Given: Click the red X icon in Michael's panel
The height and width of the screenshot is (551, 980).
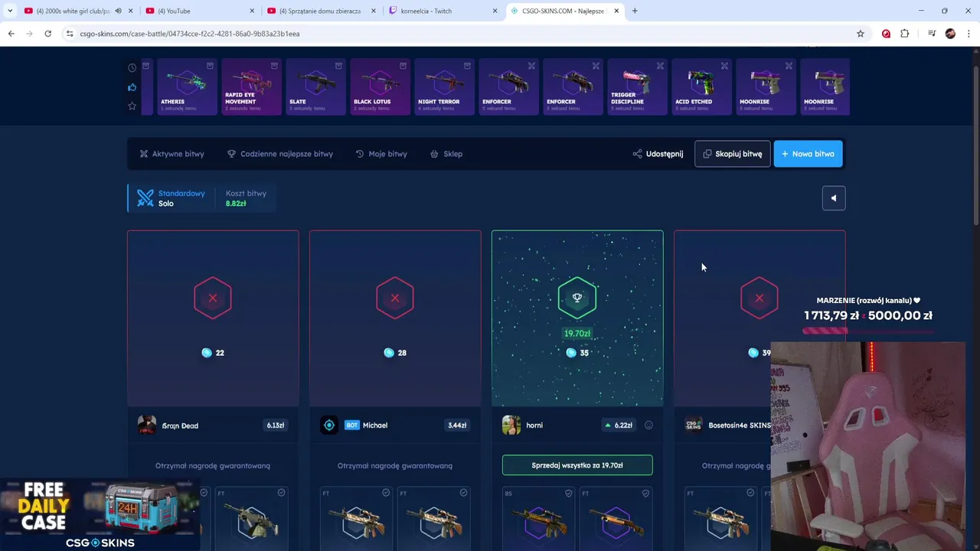Looking at the screenshot, I should click(395, 298).
